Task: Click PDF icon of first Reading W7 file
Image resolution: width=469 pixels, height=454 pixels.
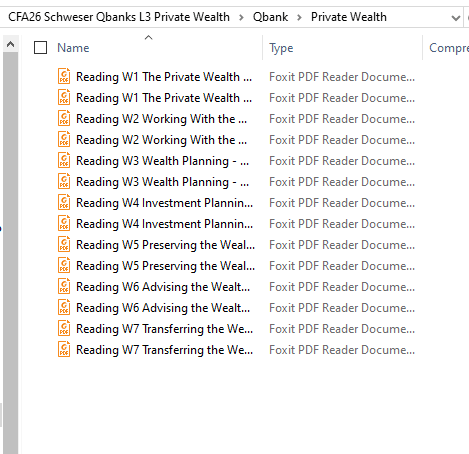Action: point(64,328)
